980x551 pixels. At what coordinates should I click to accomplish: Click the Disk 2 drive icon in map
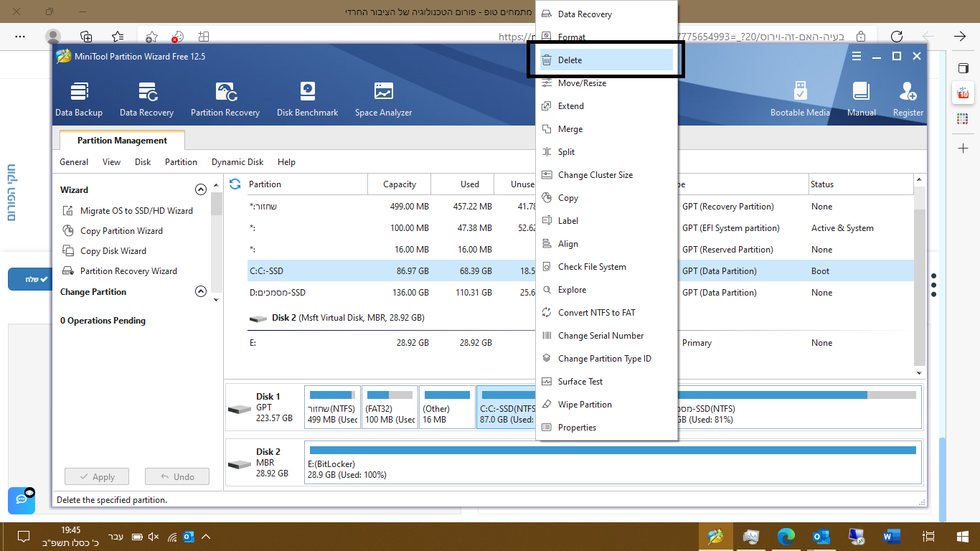point(240,464)
